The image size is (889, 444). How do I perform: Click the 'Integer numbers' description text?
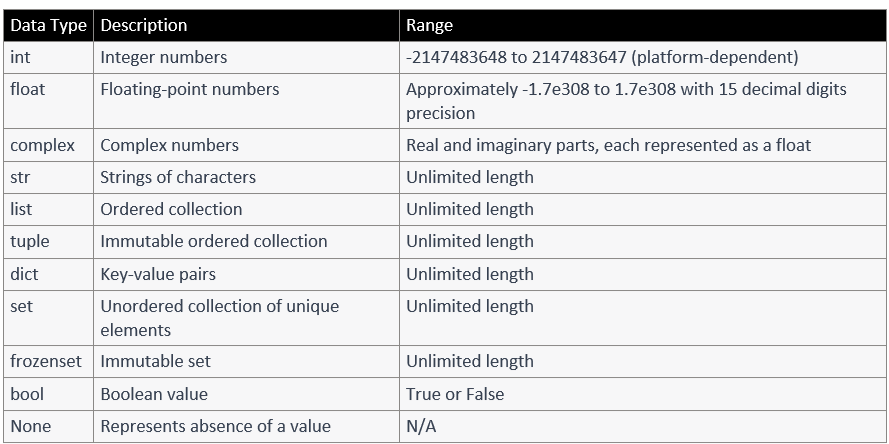[x=163, y=57]
